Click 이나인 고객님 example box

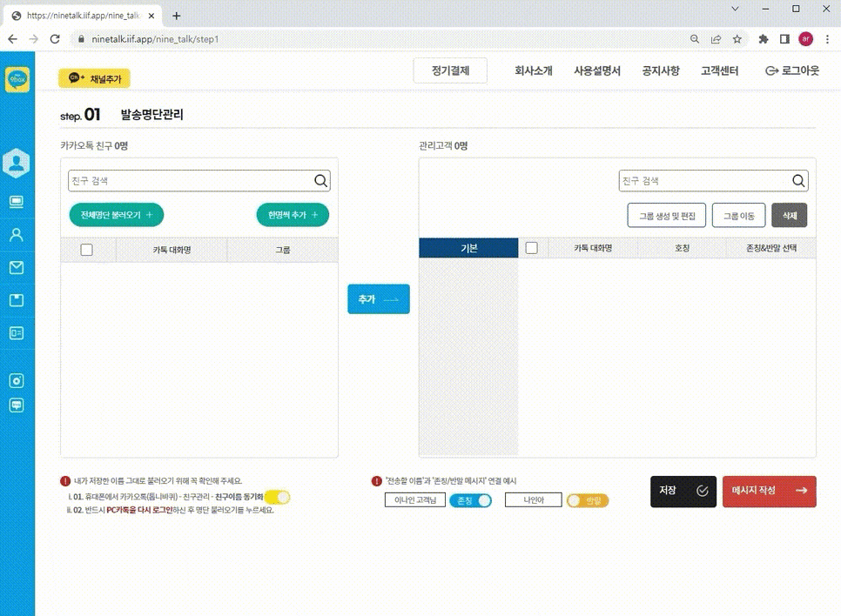(415, 500)
